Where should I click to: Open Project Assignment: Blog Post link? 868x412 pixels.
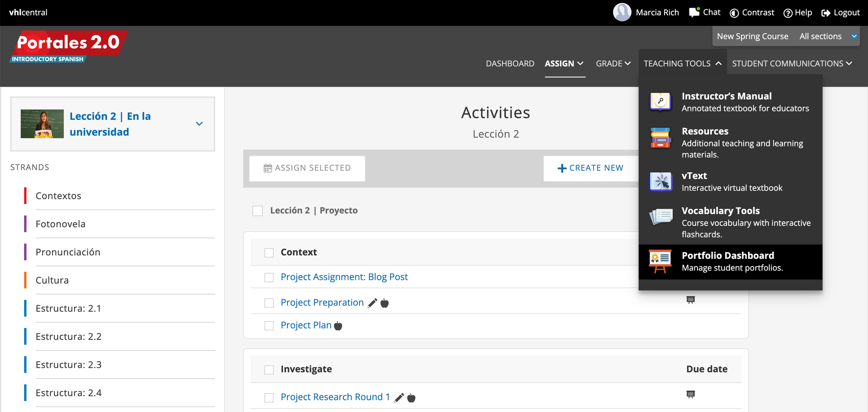tap(344, 277)
